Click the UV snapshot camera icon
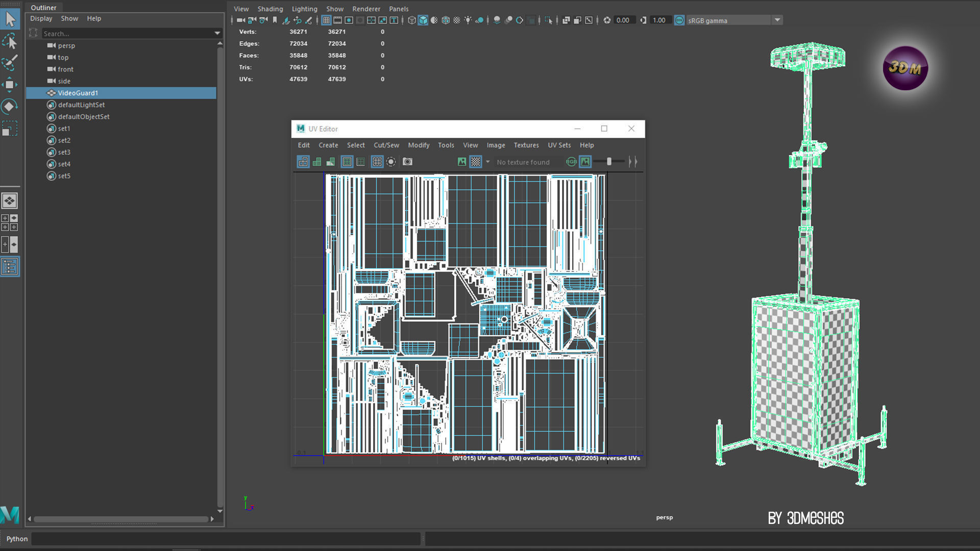This screenshot has height=551, width=980. (x=407, y=162)
